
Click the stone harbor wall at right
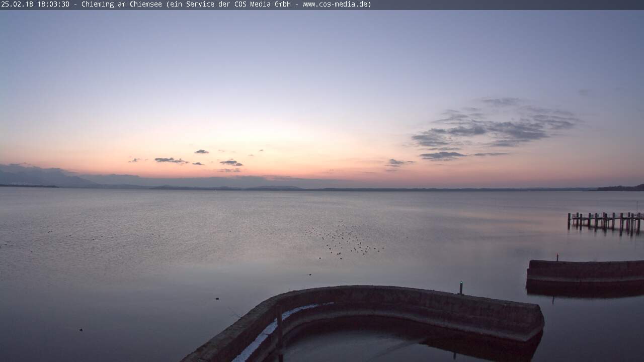tap(585, 271)
